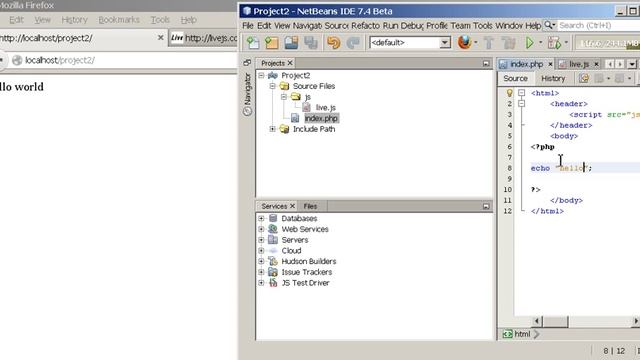Viewport: 640px width, 360px height.
Task: Open Run Project dropdown arrow
Action: click(540, 42)
